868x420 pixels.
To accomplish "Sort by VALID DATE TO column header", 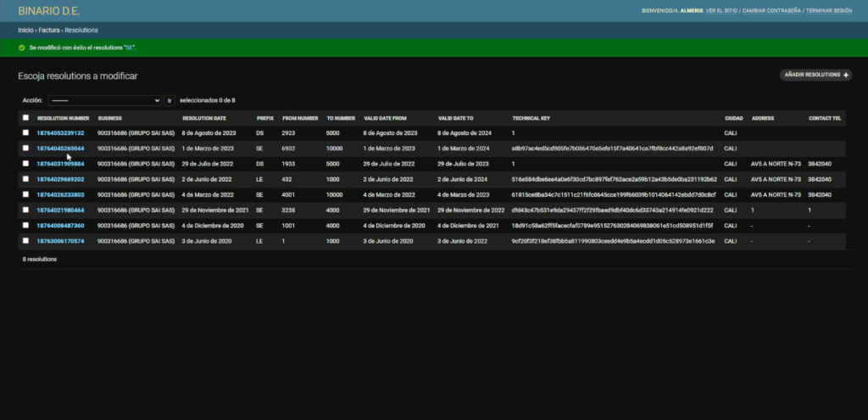I will pos(455,119).
